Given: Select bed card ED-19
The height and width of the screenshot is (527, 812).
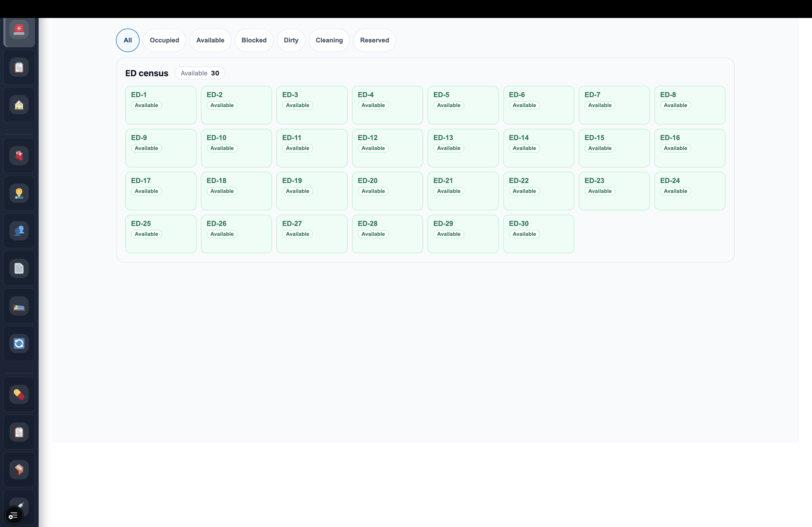Looking at the screenshot, I should (x=312, y=191).
